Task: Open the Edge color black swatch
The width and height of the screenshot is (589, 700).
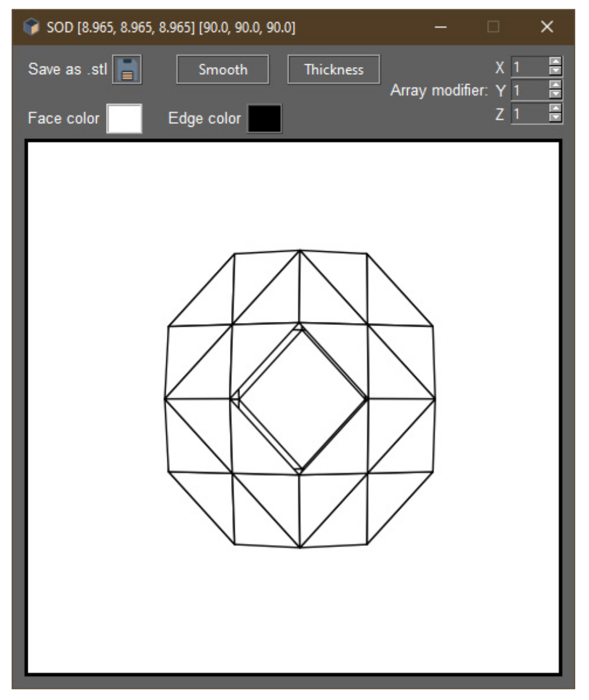Action: (265, 119)
